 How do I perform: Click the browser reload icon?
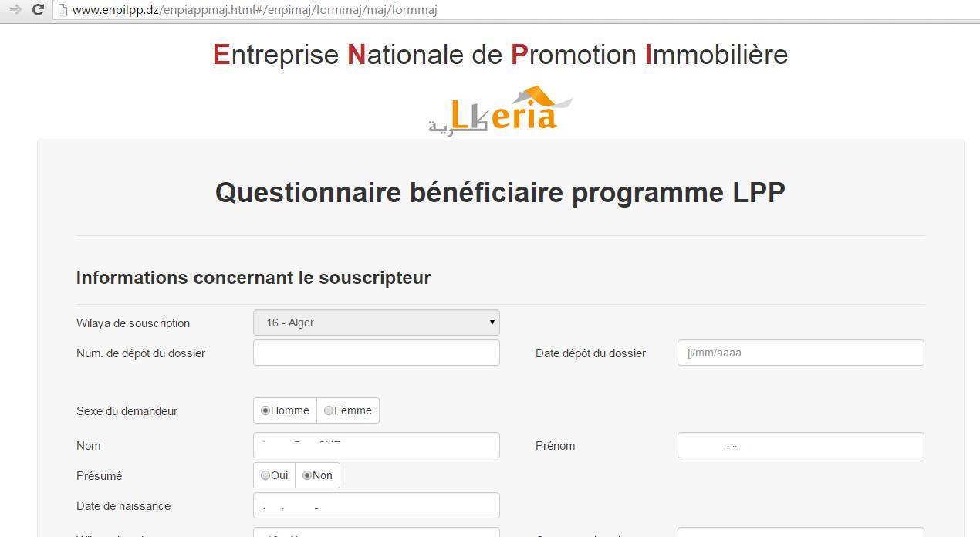37,10
